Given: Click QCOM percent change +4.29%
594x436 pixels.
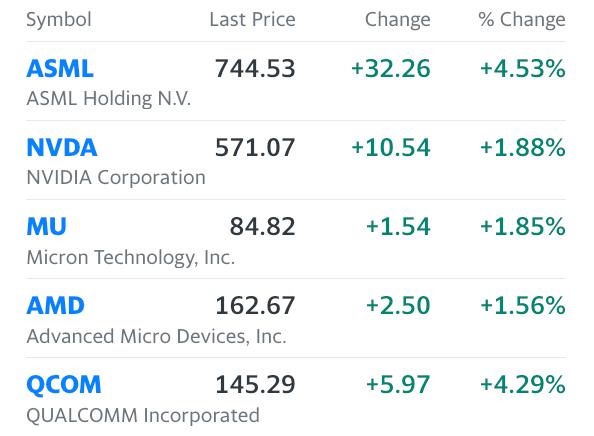Looking at the screenshot, I should point(523,384).
